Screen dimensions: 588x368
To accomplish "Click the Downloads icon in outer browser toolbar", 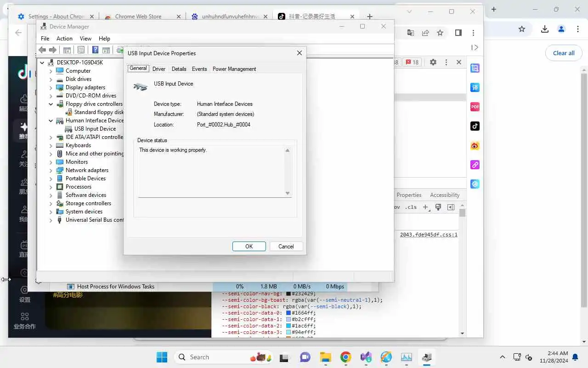I will 545,29.
